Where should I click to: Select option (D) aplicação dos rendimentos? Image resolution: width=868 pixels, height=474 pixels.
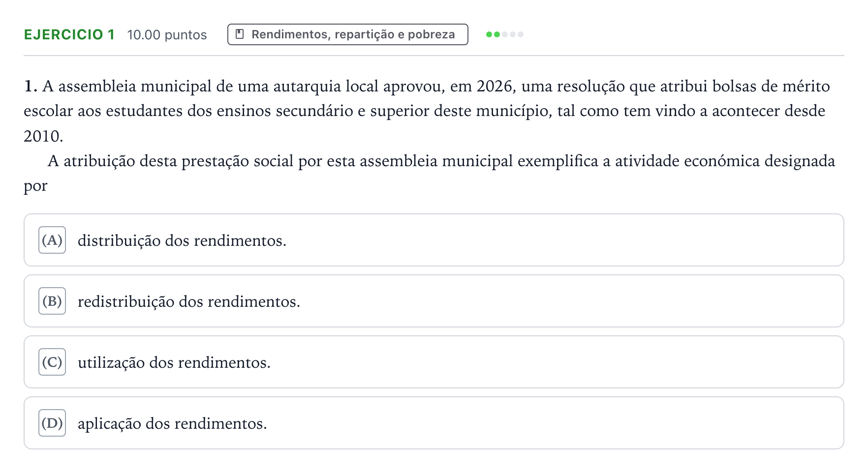point(434,423)
